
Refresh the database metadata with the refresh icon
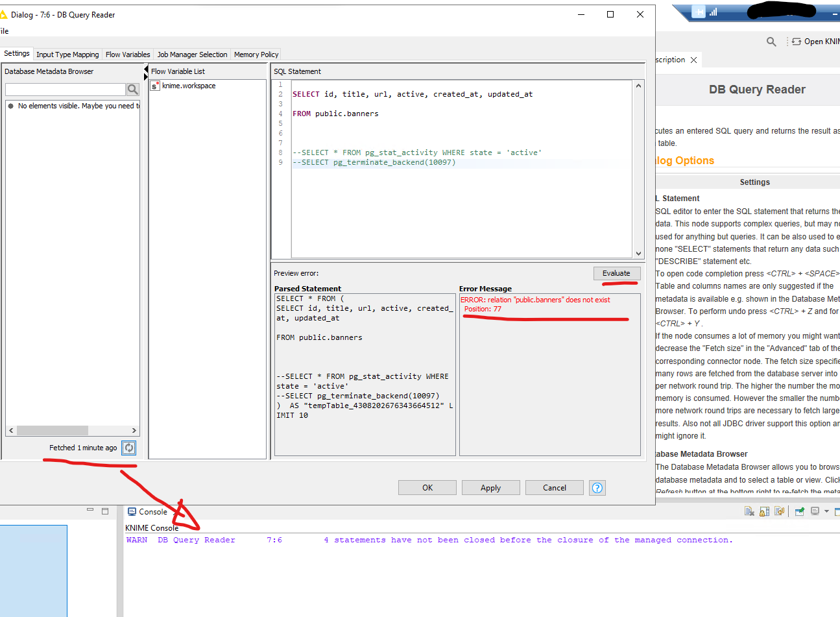pyautogui.click(x=129, y=448)
